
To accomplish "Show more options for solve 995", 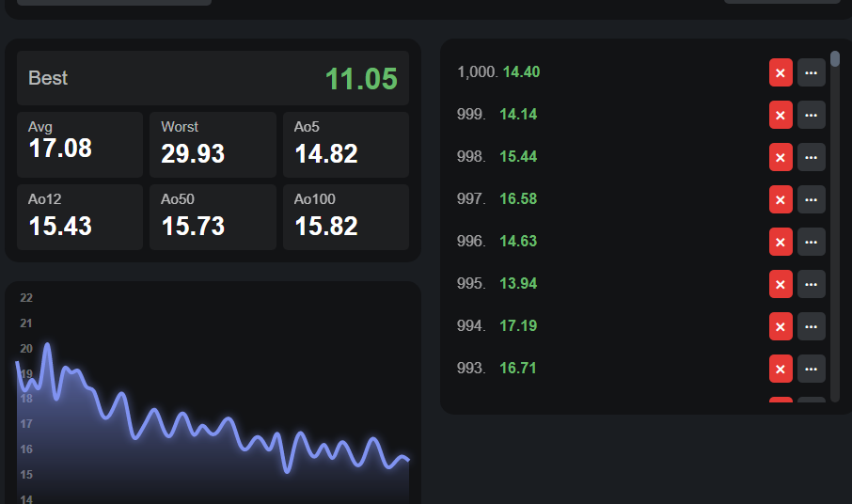I will tap(812, 285).
